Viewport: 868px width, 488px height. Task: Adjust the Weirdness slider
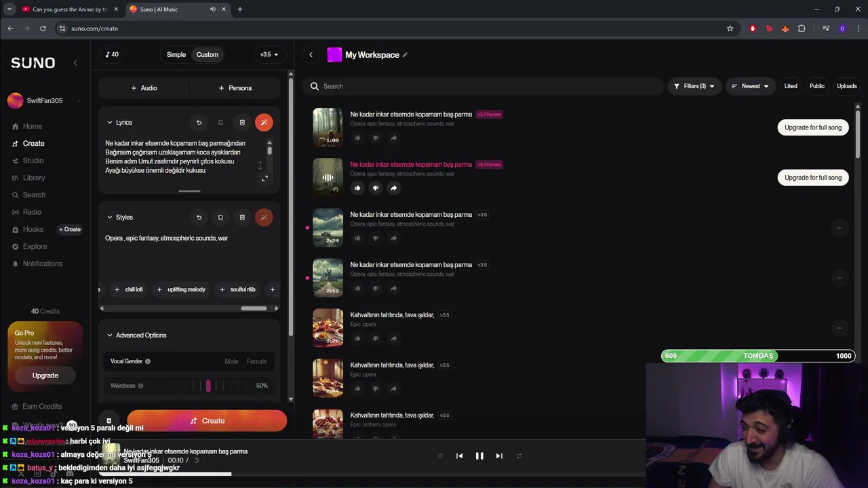208,386
